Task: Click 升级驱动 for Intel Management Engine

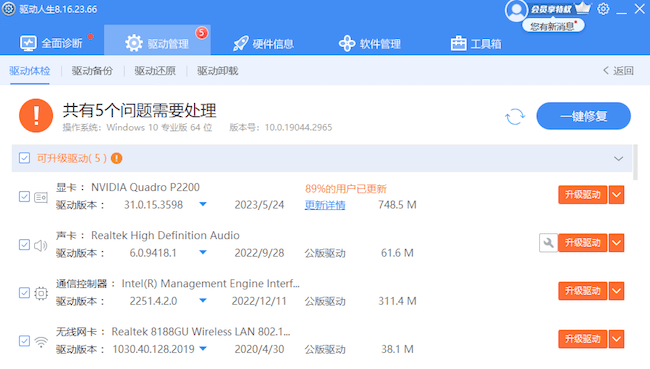Action: pos(582,291)
